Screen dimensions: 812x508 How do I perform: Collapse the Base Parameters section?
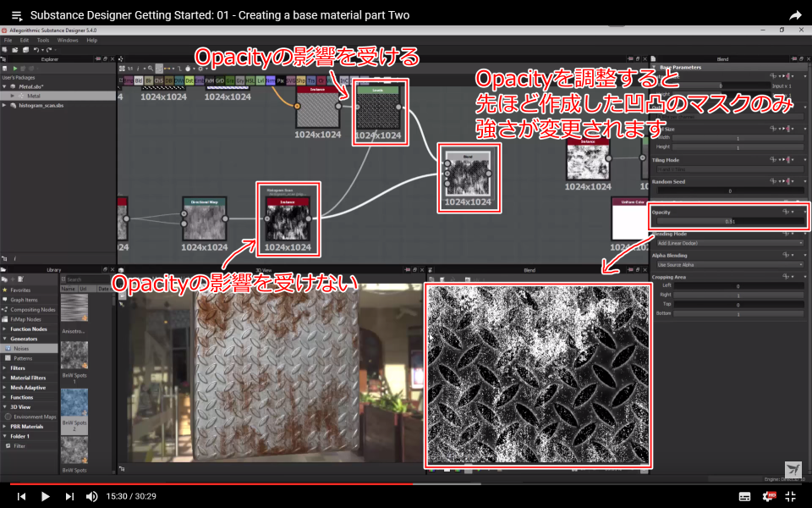click(x=654, y=68)
